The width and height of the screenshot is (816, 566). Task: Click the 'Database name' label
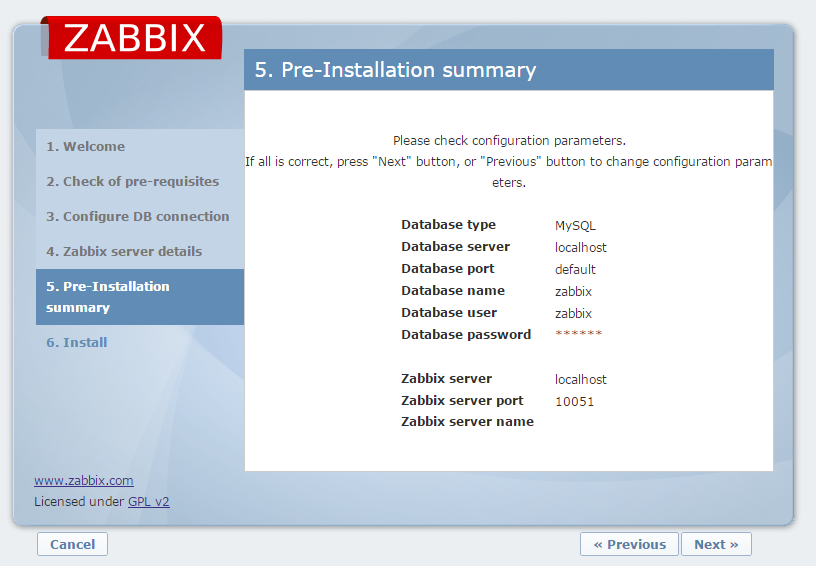click(453, 290)
